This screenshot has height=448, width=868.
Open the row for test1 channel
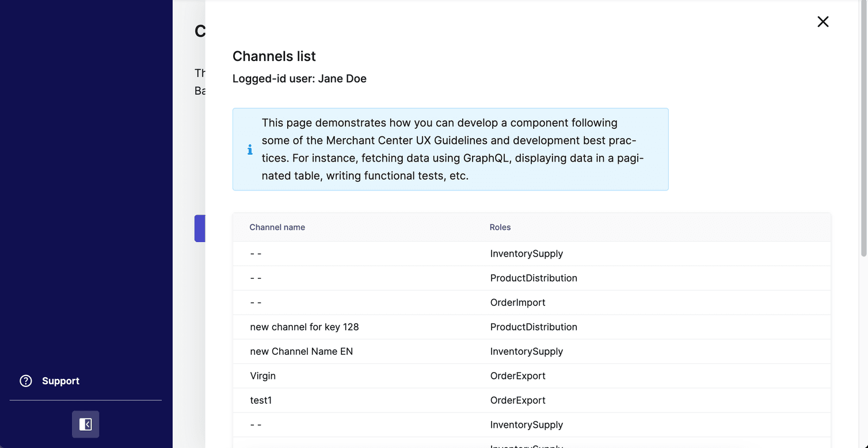click(261, 400)
